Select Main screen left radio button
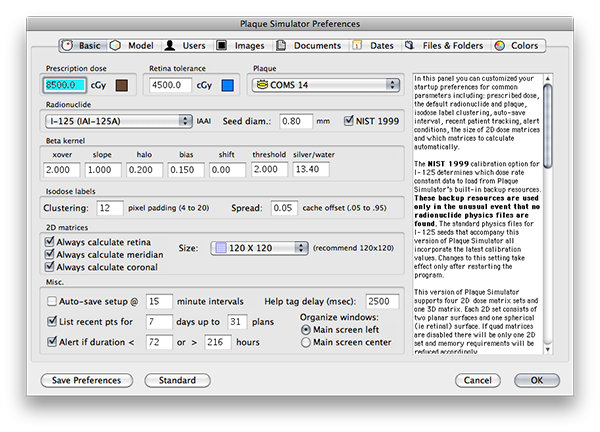The width and height of the screenshot is (600, 432). pos(306,329)
